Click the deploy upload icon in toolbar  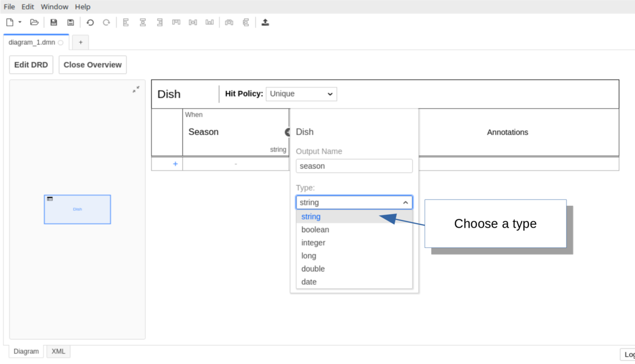point(265,22)
